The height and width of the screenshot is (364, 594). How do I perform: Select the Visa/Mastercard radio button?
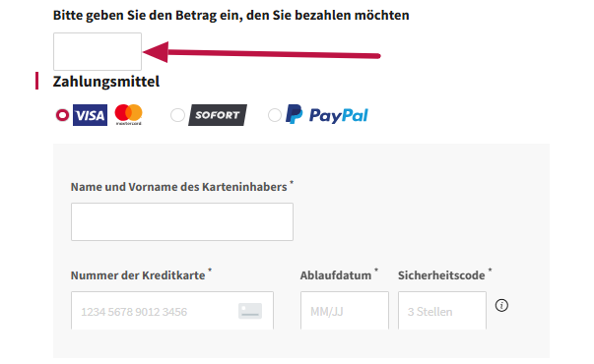[62, 115]
